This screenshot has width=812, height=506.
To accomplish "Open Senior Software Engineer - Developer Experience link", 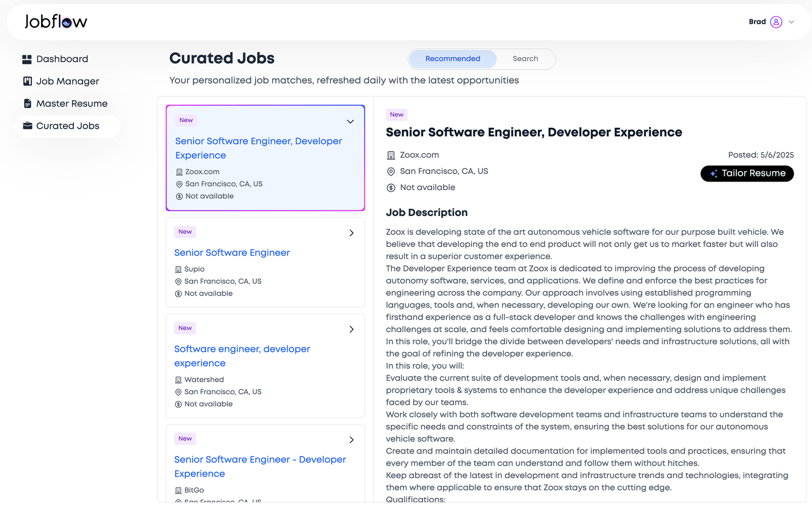I will [x=260, y=466].
